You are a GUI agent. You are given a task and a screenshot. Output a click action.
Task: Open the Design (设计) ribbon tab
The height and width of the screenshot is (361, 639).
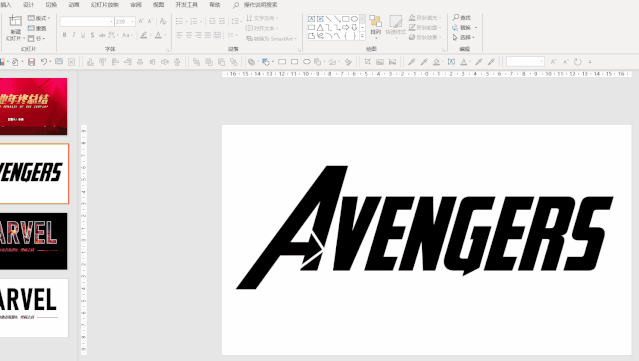29,5
